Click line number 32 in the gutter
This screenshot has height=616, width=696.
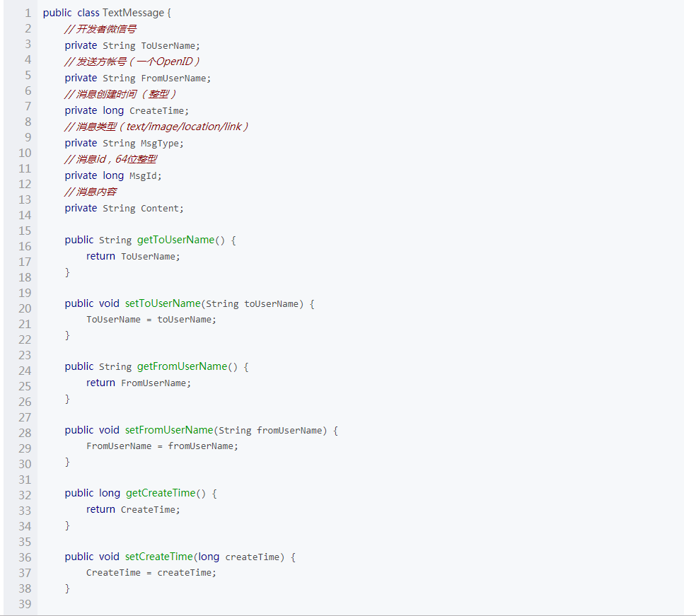[25, 495]
